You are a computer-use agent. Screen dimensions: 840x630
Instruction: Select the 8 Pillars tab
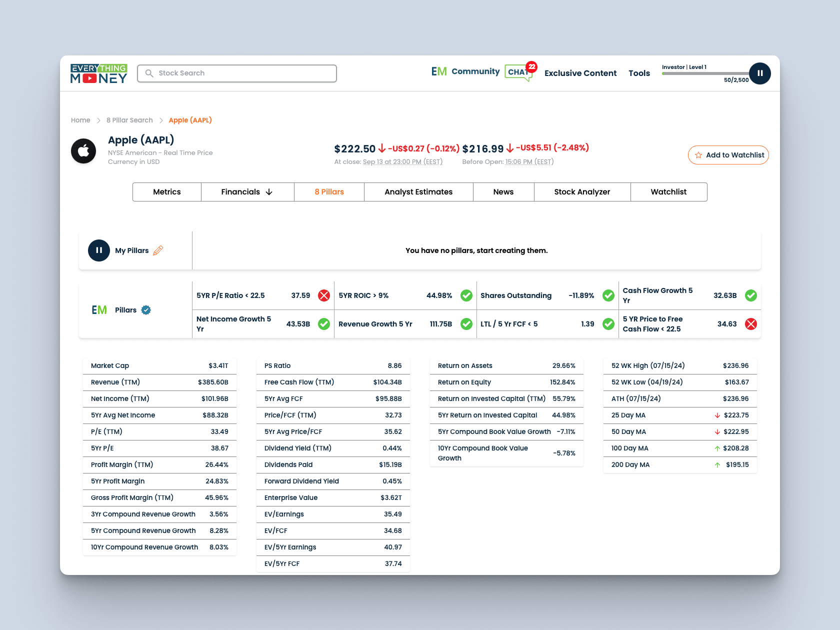pos(329,192)
